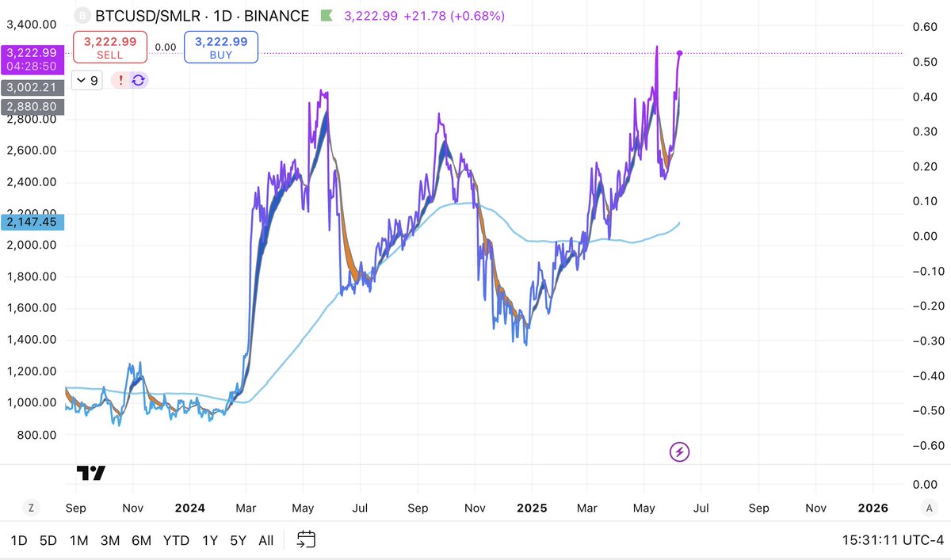
Task: Click the blue 2,147.45 price label
Action: click(32, 222)
